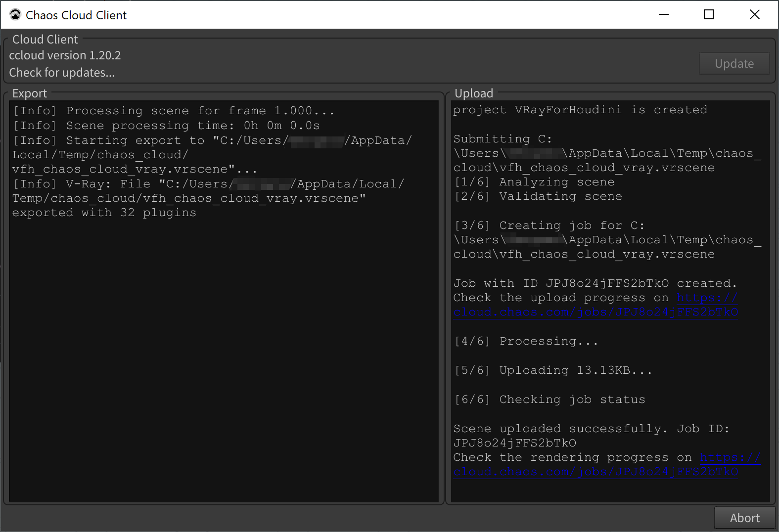Click 'project VRayForHoudini is created' line
The image size is (779, 532).
580,110
